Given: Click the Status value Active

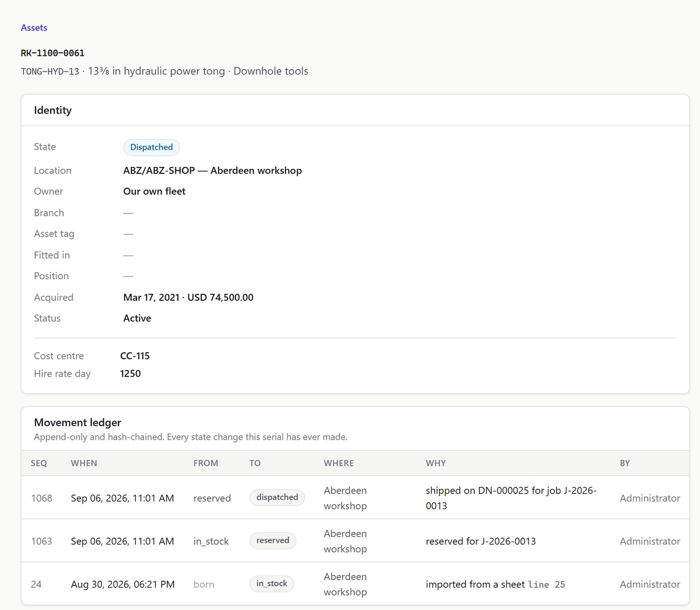Looking at the screenshot, I should click(137, 318).
